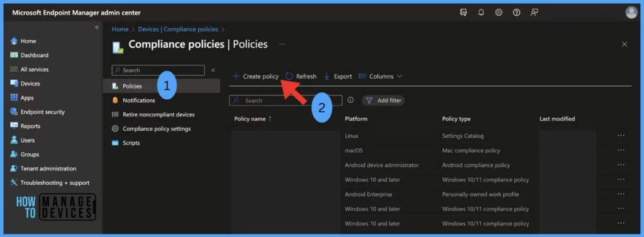The image size is (644, 237).
Task: Click the Home breadcrumb link
Action: point(120,29)
